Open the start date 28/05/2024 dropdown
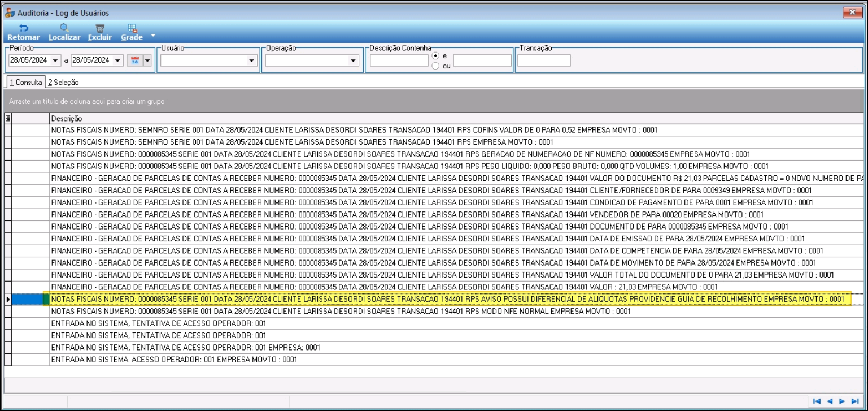This screenshot has width=868, height=411. click(55, 60)
